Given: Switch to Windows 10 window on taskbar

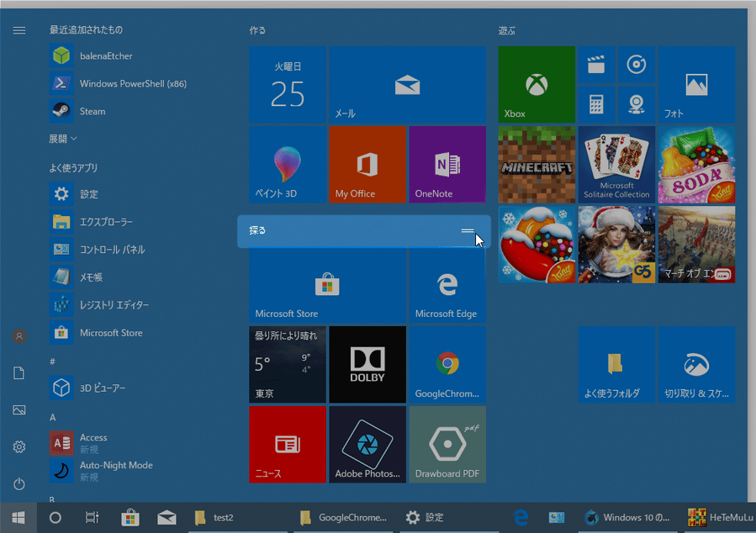Looking at the screenshot, I should coord(627,518).
